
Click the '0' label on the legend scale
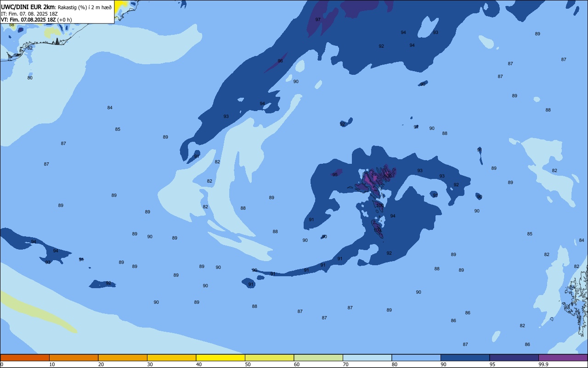click(x=2, y=364)
